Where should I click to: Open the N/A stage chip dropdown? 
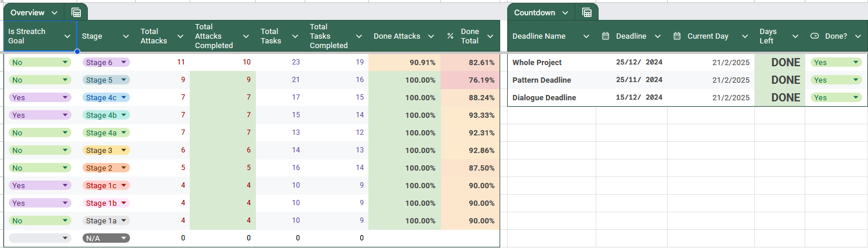click(123, 239)
